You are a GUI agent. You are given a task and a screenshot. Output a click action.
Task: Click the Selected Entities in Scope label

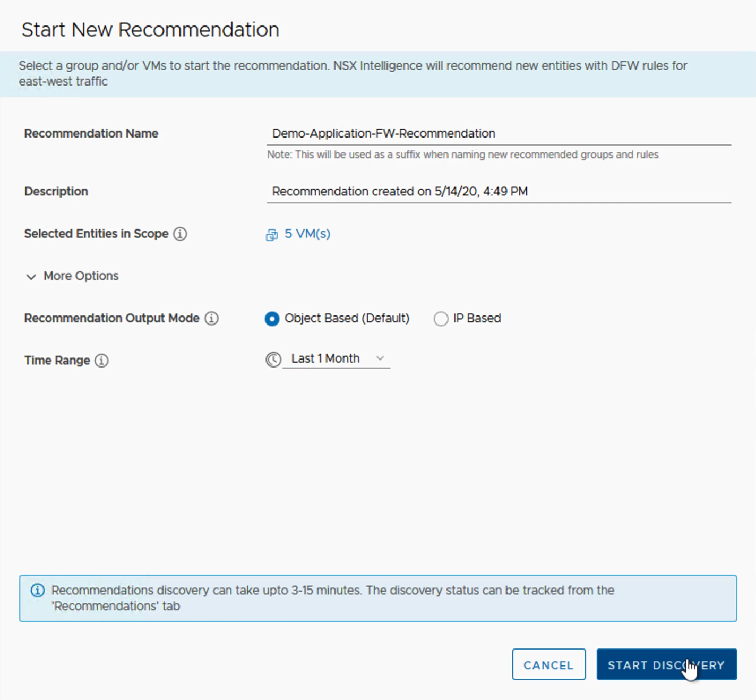click(x=97, y=234)
